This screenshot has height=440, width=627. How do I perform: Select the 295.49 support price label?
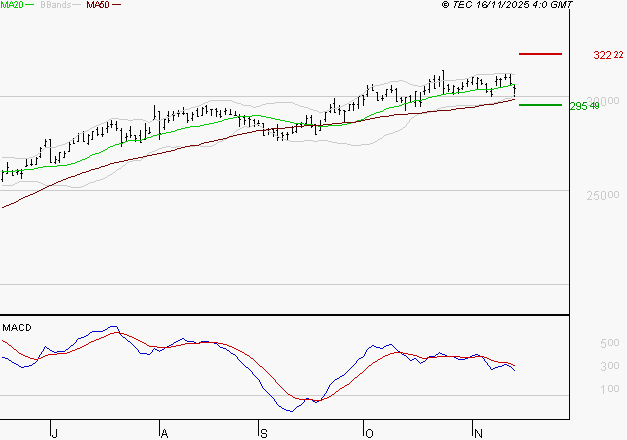pos(583,105)
